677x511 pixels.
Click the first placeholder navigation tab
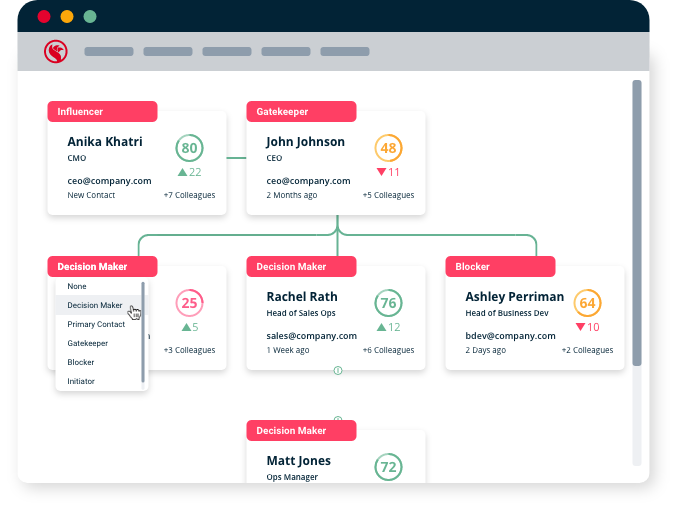[x=109, y=51]
